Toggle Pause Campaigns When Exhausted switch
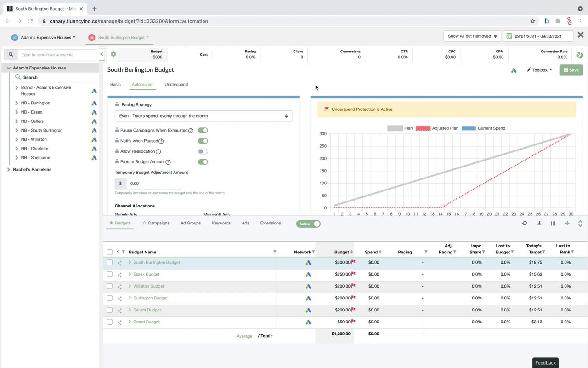 click(x=203, y=131)
